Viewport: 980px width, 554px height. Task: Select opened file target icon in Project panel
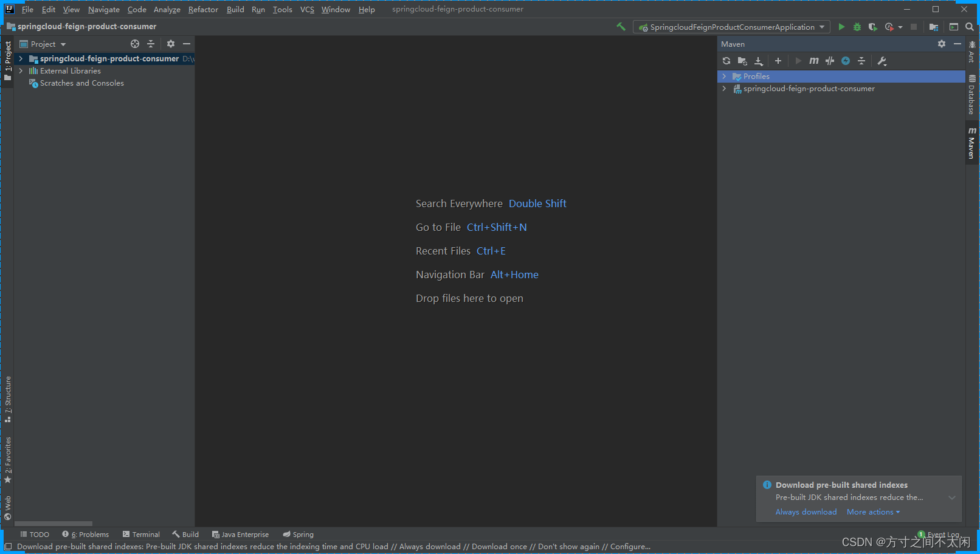tap(135, 44)
